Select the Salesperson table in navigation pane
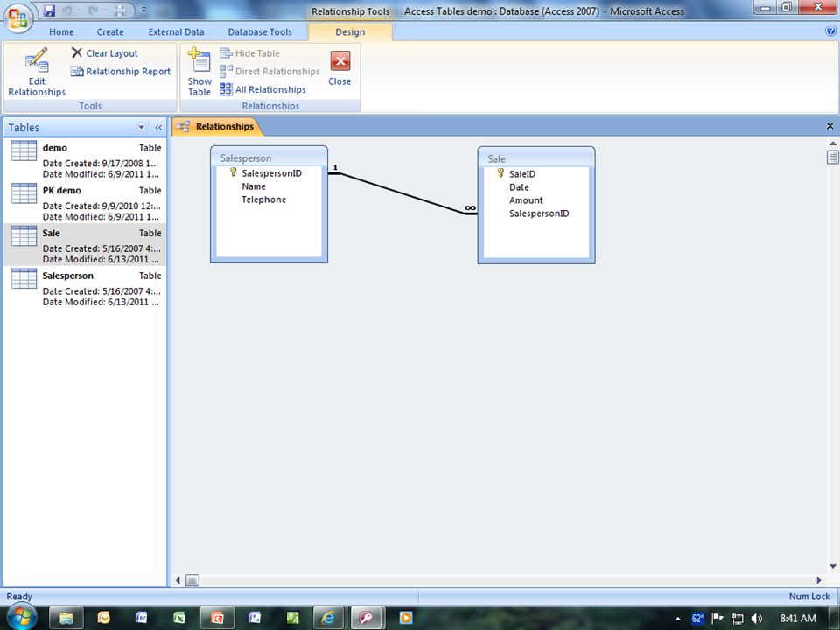840x630 pixels. [x=86, y=288]
